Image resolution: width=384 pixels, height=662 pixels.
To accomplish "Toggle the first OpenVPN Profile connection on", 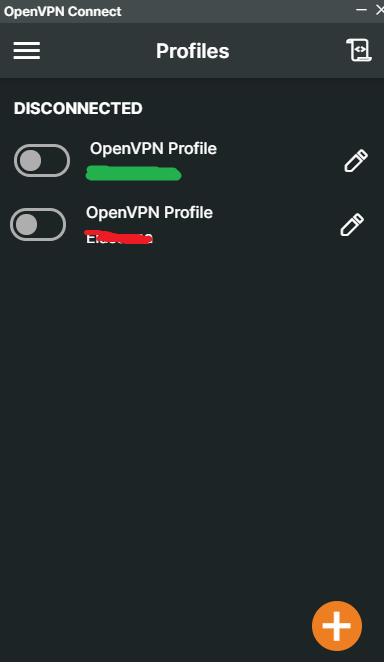I will click(42, 160).
